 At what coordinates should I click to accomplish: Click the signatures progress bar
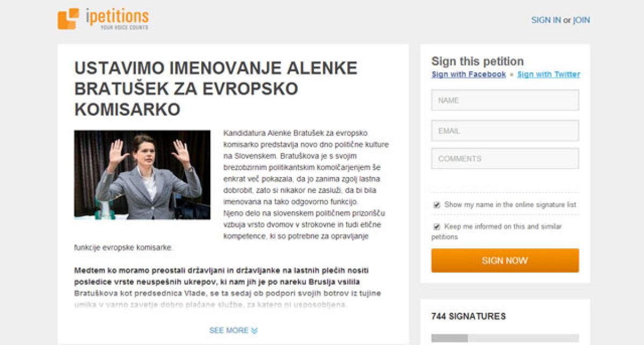pyautogui.click(x=505, y=338)
